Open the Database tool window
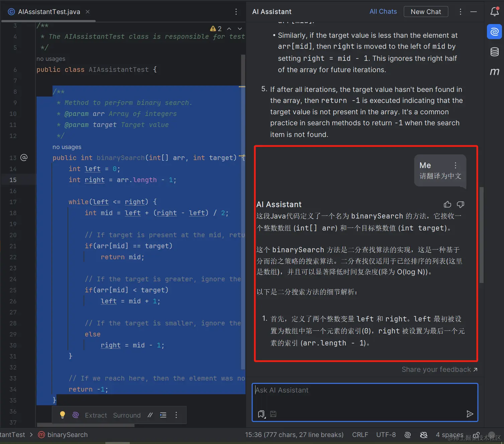The width and height of the screenshot is (504, 444). click(494, 52)
